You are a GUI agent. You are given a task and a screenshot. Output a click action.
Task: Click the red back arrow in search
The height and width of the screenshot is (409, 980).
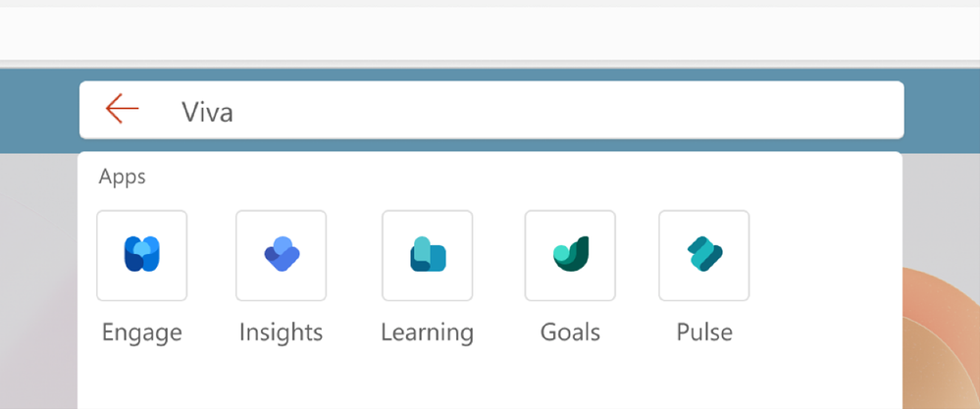pos(122,109)
